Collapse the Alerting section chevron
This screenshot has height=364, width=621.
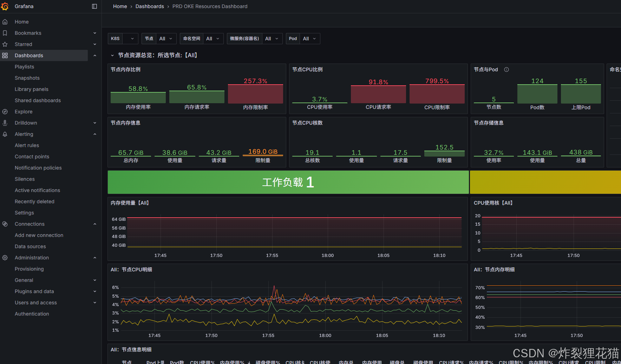(x=95, y=134)
